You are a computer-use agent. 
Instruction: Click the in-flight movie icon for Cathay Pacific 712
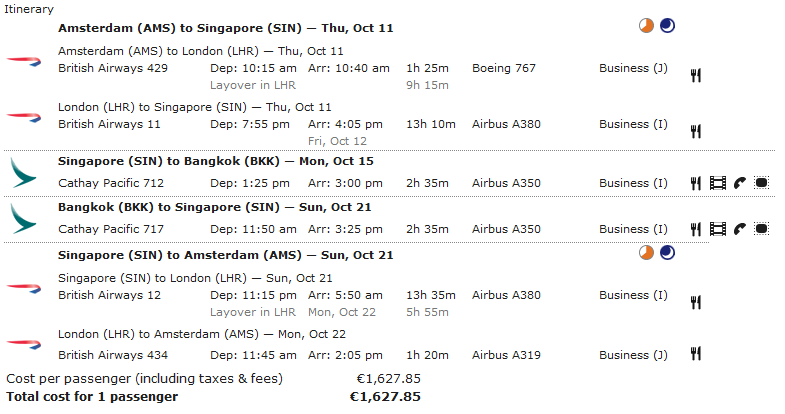pos(718,183)
